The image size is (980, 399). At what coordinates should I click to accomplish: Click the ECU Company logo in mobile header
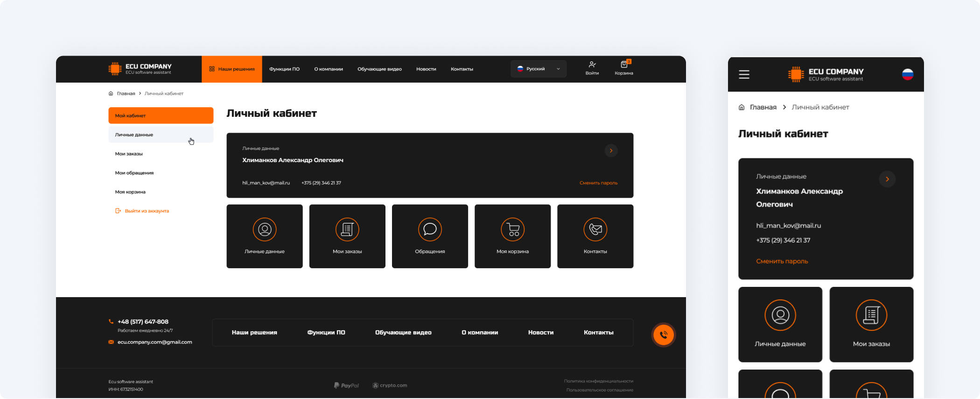coord(826,74)
